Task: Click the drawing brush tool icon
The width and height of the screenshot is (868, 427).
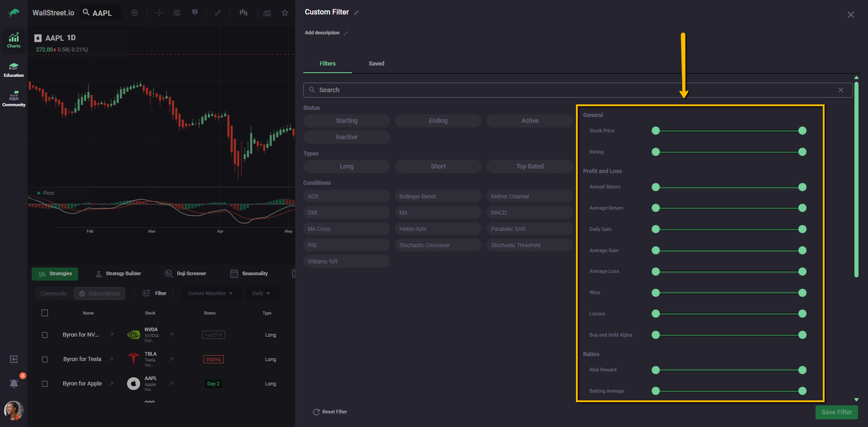Action: pyautogui.click(x=218, y=13)
